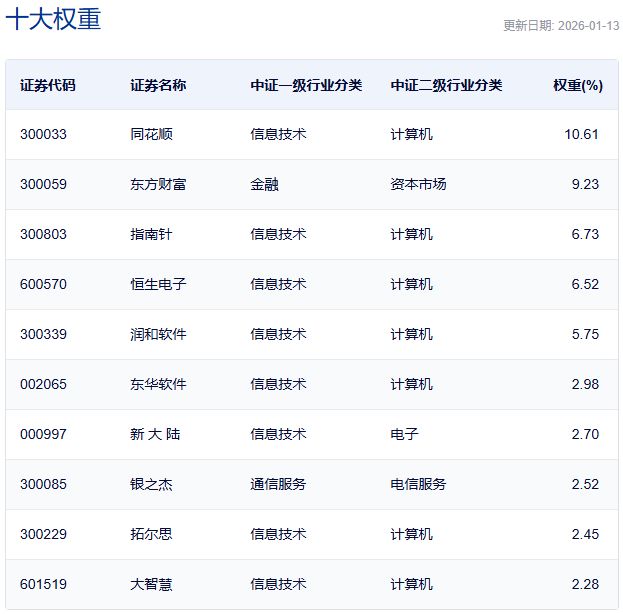Select security code 300803

point(43,234)
